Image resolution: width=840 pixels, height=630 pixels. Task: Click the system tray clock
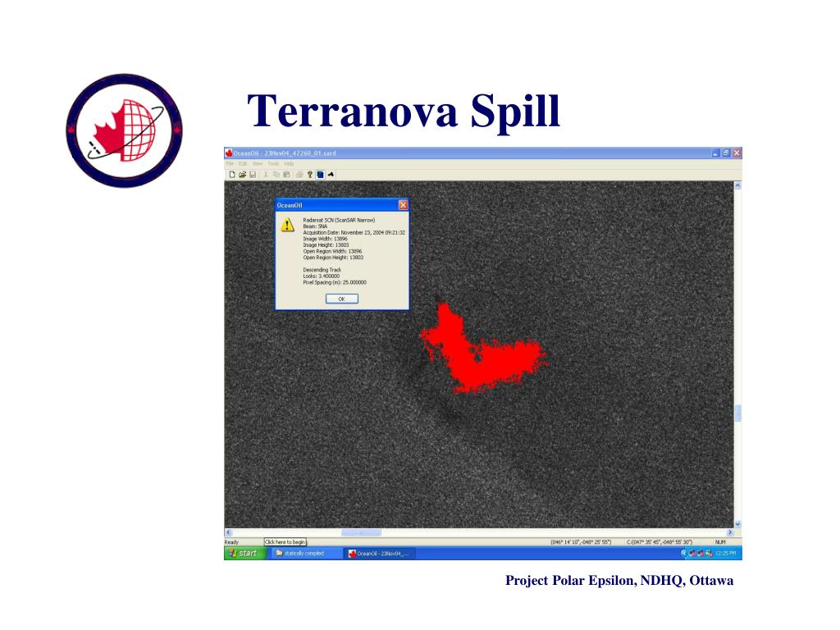[x=726, y=554]
